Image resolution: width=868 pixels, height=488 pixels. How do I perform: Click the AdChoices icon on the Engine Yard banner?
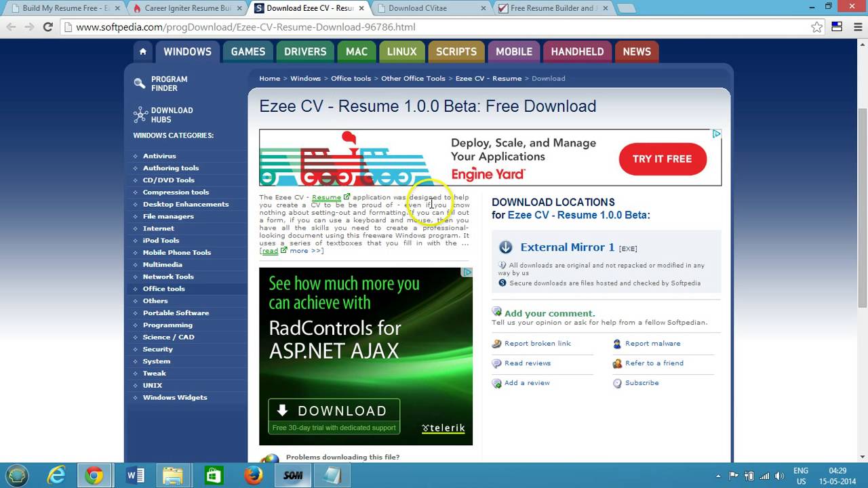pyautogui.click(x=716, y=134)
